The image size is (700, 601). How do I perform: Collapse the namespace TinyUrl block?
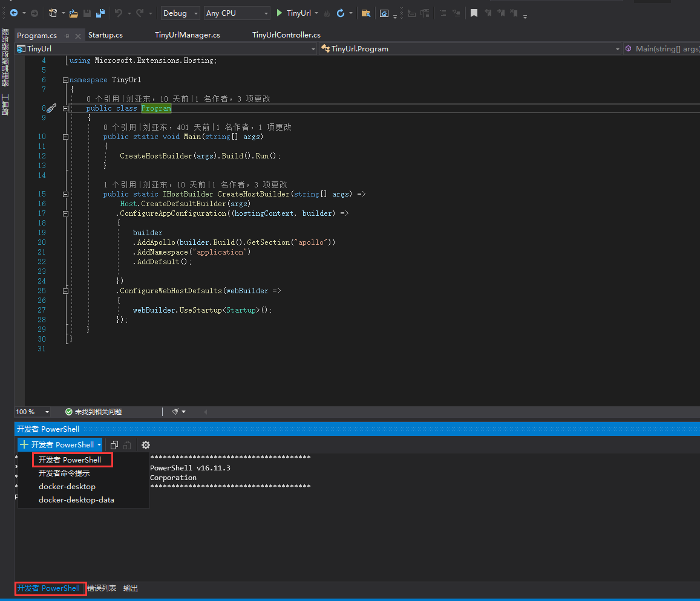[65, 80]
